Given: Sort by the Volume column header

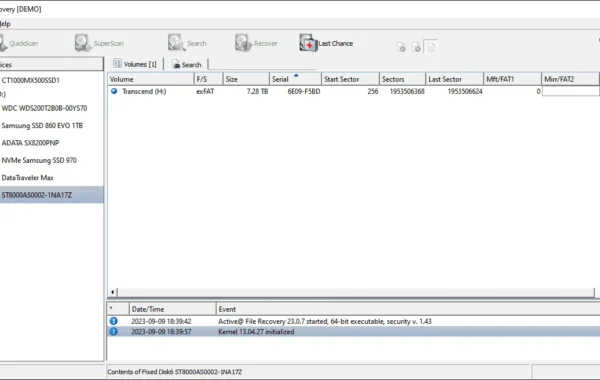Looking at the screenshot, I should (151, 79).
